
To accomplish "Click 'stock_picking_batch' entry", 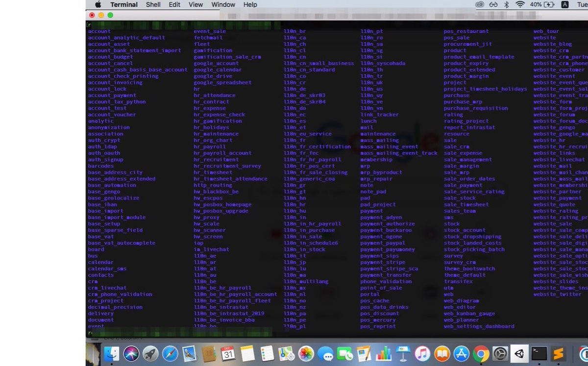I will pos(474,249).
